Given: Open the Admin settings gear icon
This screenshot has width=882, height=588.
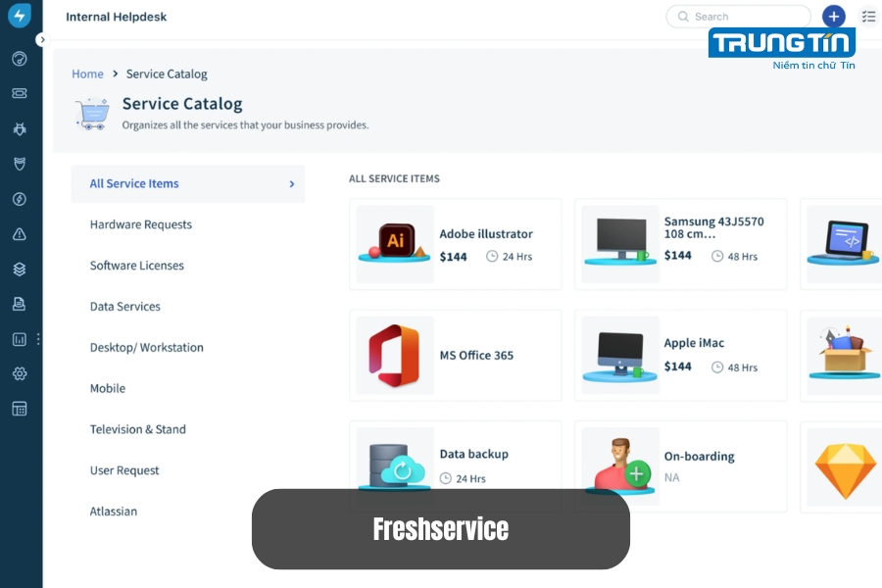Looking at the screenshot, I should pos(19,373).
